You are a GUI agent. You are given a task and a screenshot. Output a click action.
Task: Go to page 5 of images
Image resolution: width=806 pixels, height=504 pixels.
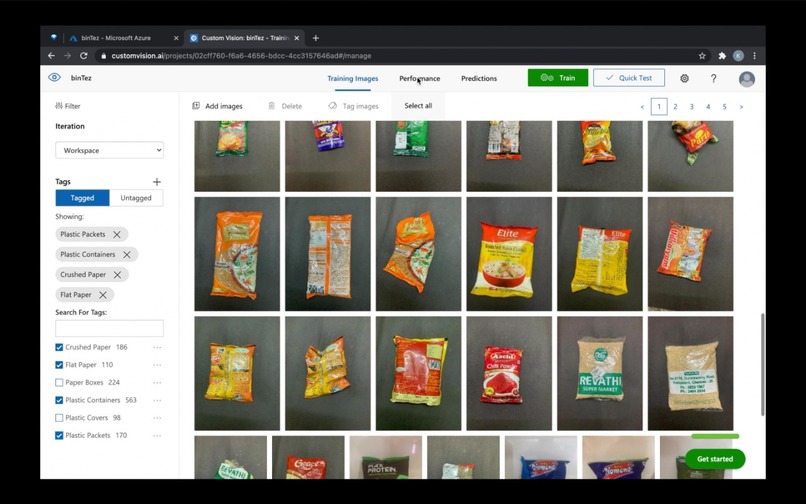724,107
